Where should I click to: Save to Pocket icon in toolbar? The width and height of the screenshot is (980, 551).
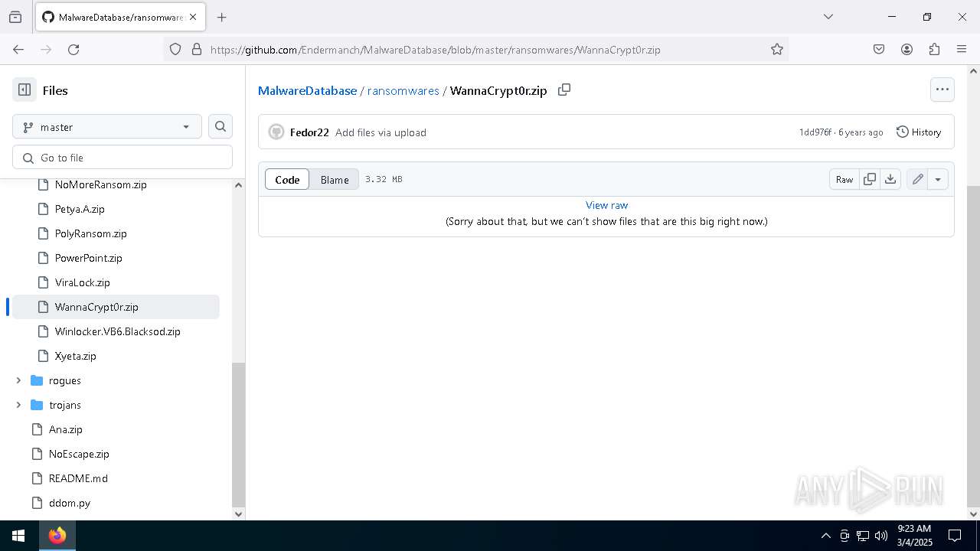[879, 49]
